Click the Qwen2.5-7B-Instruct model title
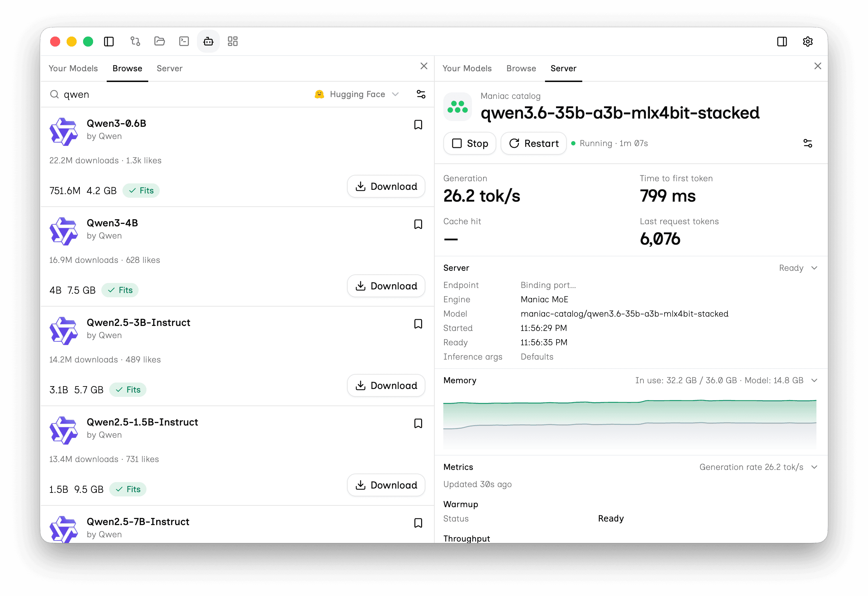868x596 pixels. pos(138,521)
